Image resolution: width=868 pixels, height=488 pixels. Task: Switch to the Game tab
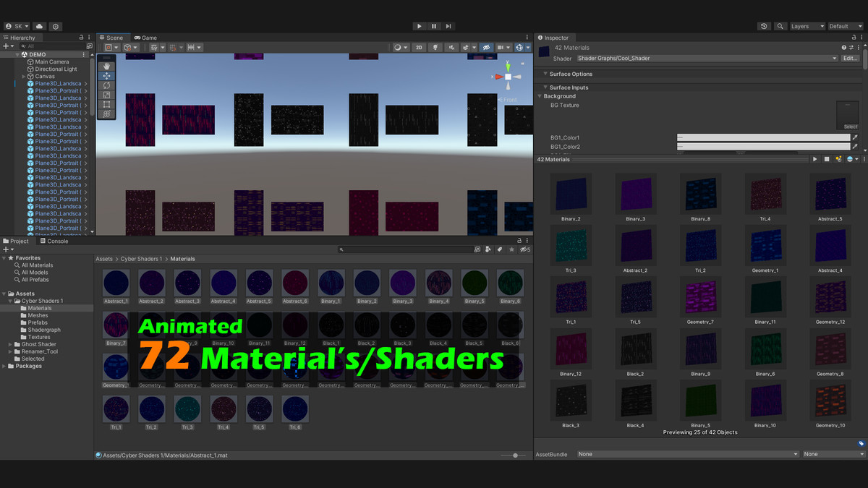[x=145, y=38]
